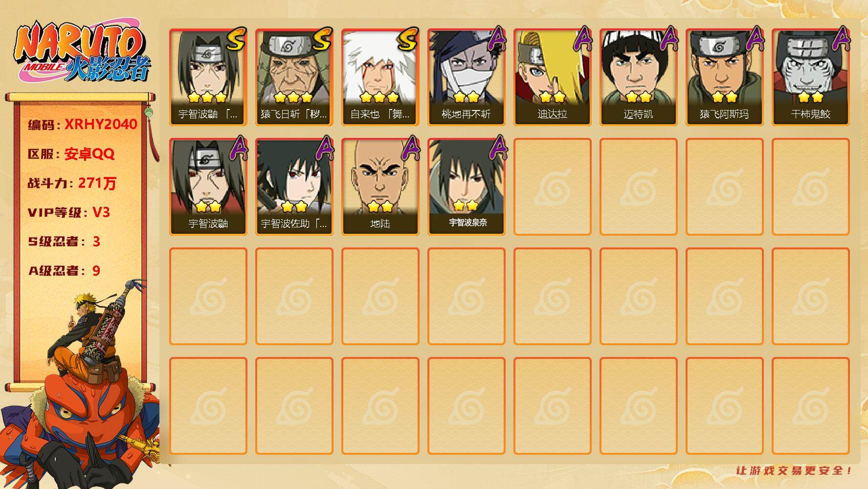868x489 pixels.
Task: Choose the 桃地再不斩 ninja card
Action: (467, 77)
